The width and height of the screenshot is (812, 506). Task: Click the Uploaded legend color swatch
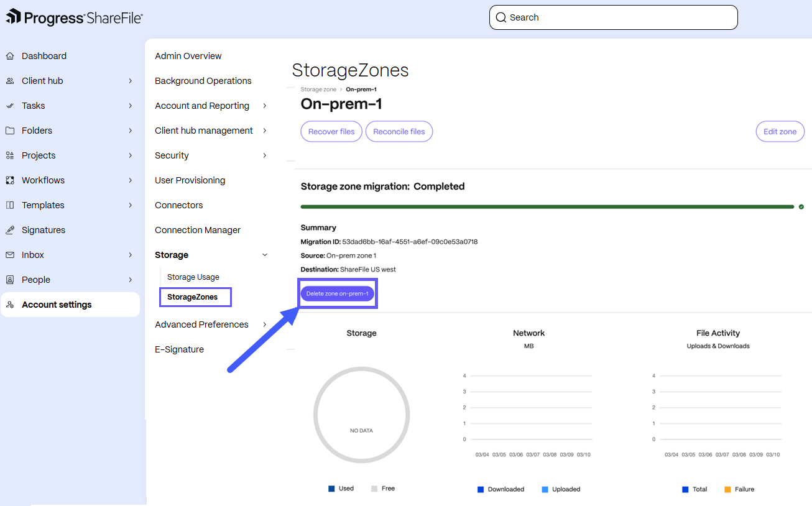pos(545,489)
